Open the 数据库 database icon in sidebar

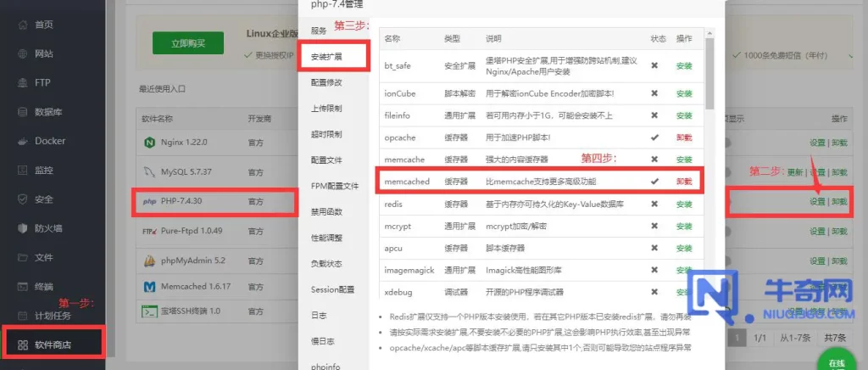(22, 112)
